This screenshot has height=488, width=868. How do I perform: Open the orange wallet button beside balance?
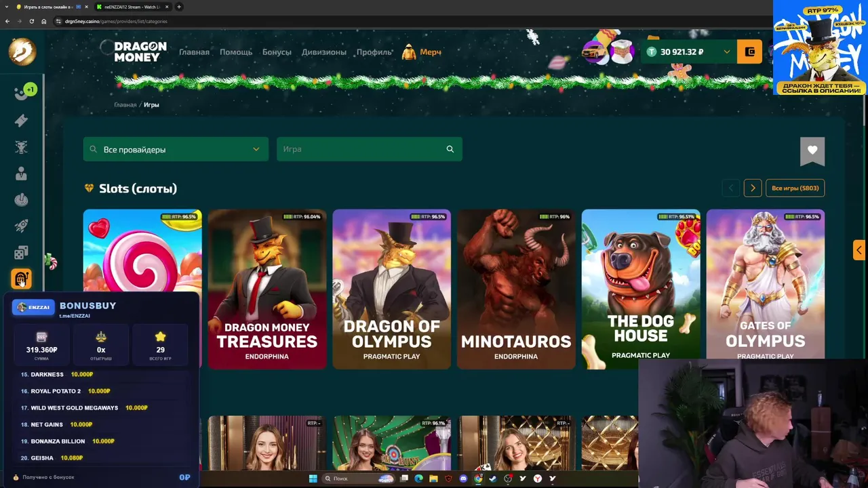[x=749, y=52]
